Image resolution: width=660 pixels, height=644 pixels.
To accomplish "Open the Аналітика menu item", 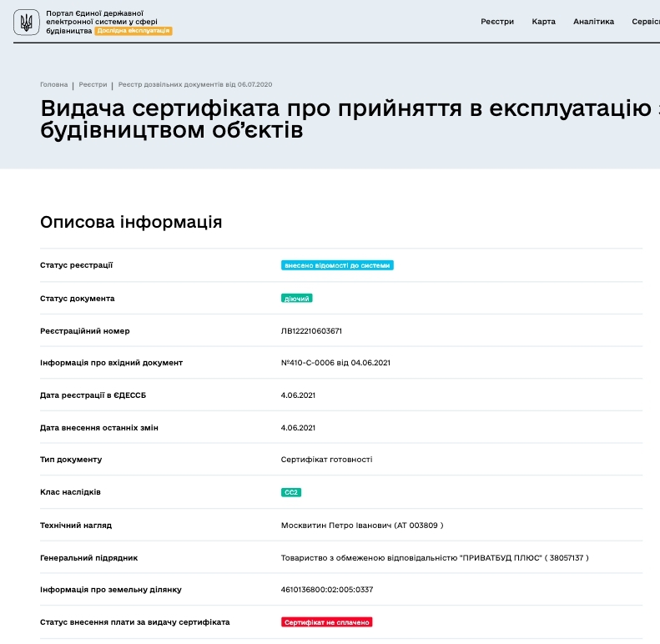I will [593, 22].
